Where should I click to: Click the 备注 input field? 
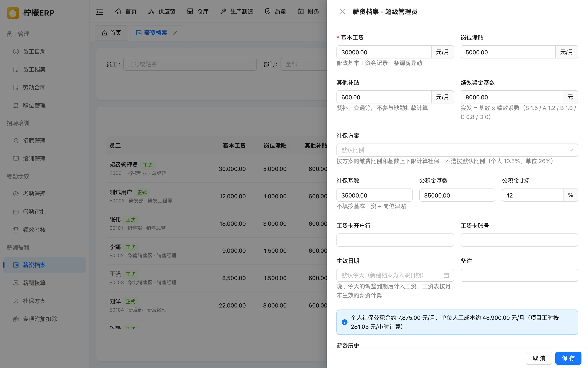tap(519, 275)
